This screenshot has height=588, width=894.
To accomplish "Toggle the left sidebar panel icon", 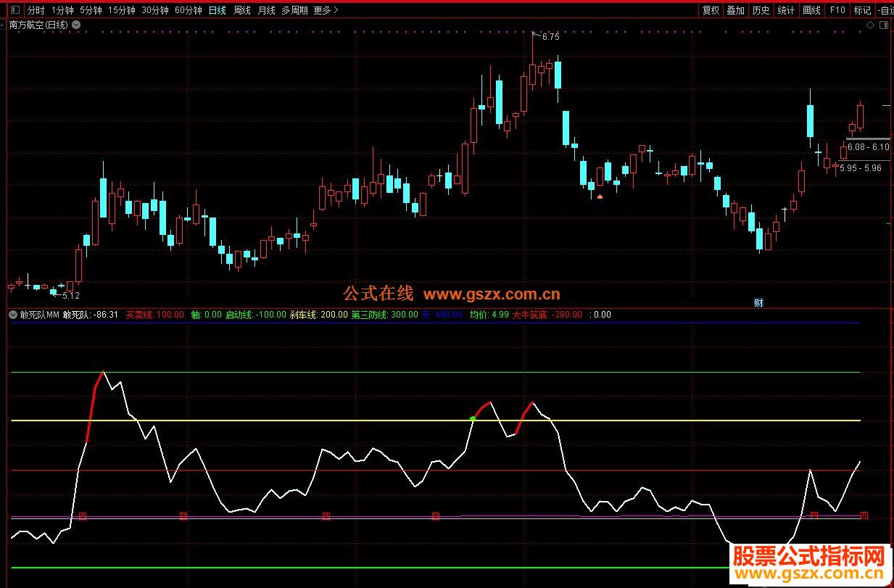I will pyautogui.click(x=15, y=10).
